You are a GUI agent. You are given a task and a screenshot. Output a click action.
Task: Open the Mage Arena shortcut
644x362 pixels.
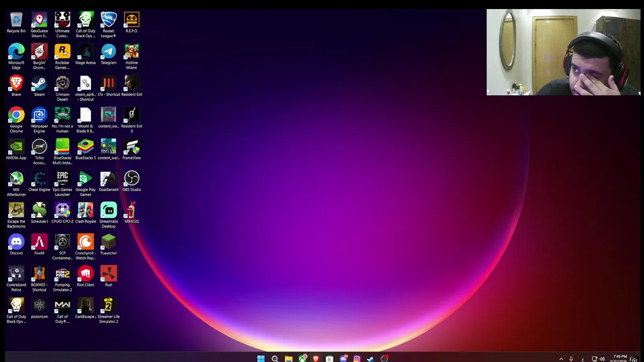[x=86, y=55]
